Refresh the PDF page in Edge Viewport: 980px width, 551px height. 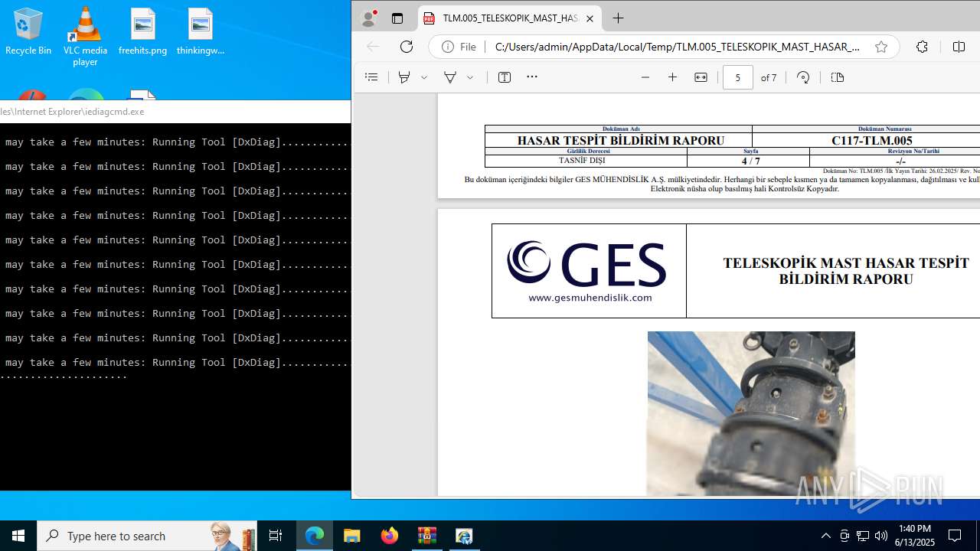coord(407,47)
